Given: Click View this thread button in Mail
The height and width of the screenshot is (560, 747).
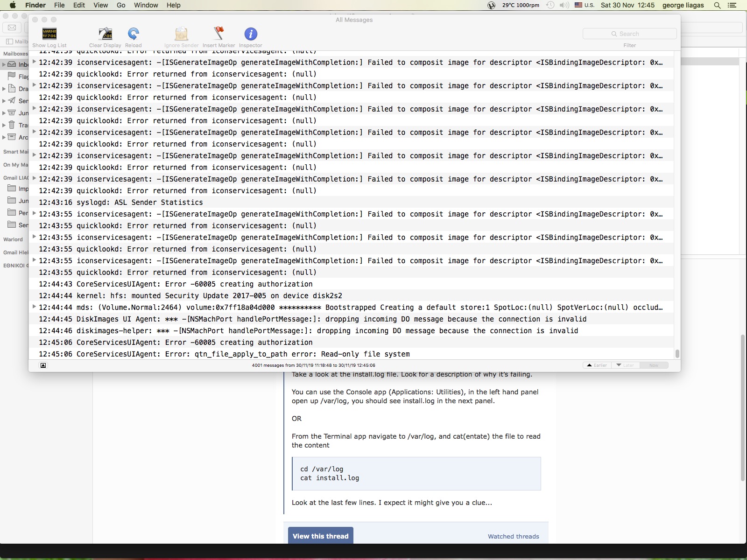Looking at the screenshot, I should (x=321, y=536).
